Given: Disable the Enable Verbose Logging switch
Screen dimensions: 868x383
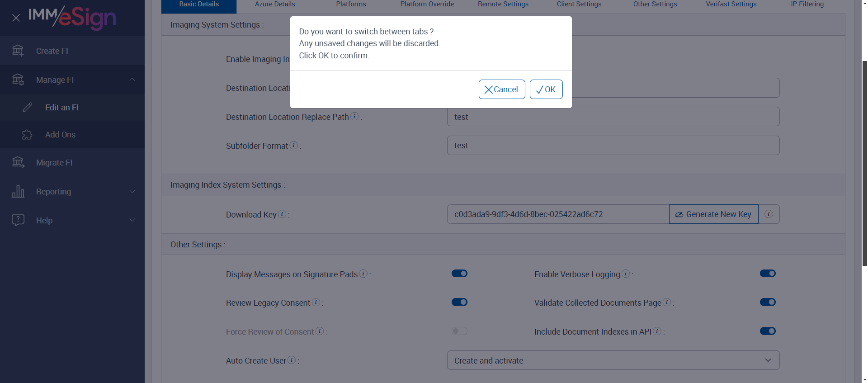Looking at the screenshot, I should (x=768, y=274).
